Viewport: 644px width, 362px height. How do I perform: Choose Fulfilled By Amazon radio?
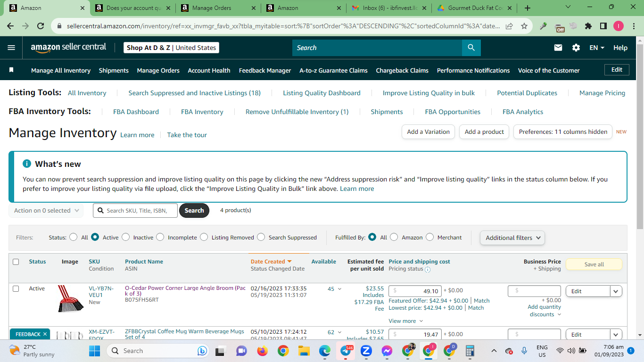394,237
